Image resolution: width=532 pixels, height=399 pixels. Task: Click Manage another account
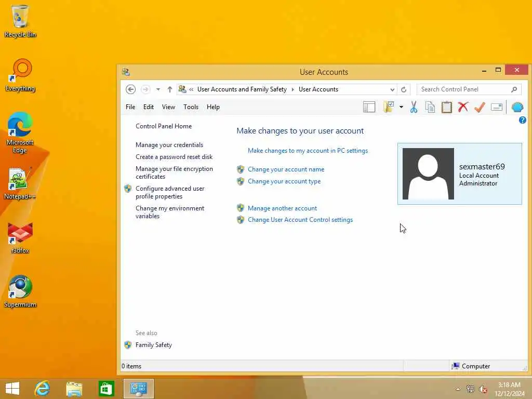pyautogui.click(x=282, y=208)
